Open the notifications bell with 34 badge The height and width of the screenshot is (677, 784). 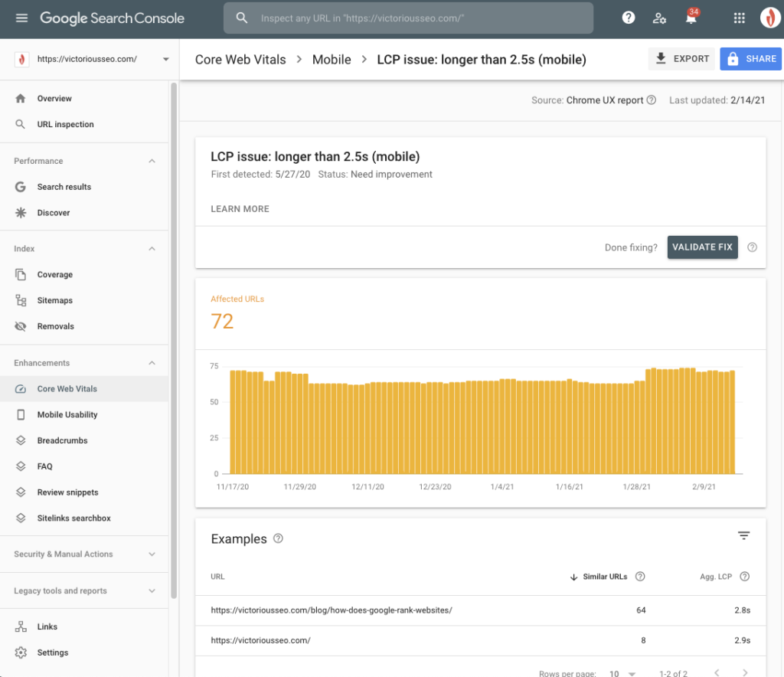691,18
